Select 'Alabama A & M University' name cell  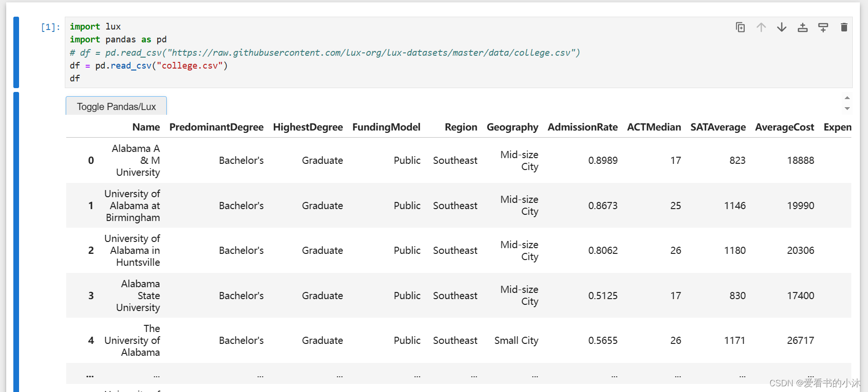click(x=136, y=161)
